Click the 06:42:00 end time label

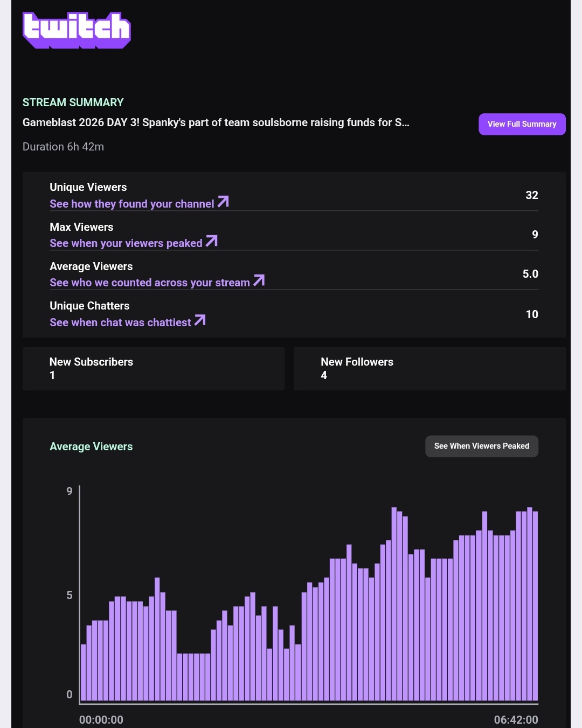[x=516, y=720]
